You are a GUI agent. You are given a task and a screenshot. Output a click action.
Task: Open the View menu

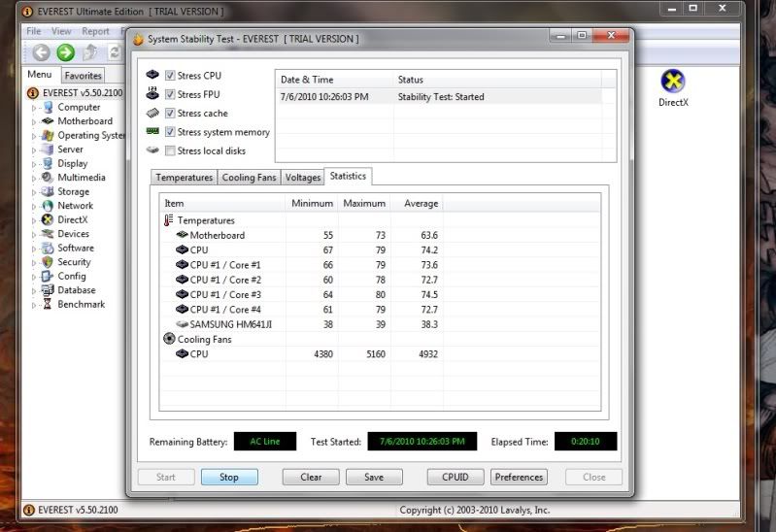pyautogui.click(x=61, y=31)
